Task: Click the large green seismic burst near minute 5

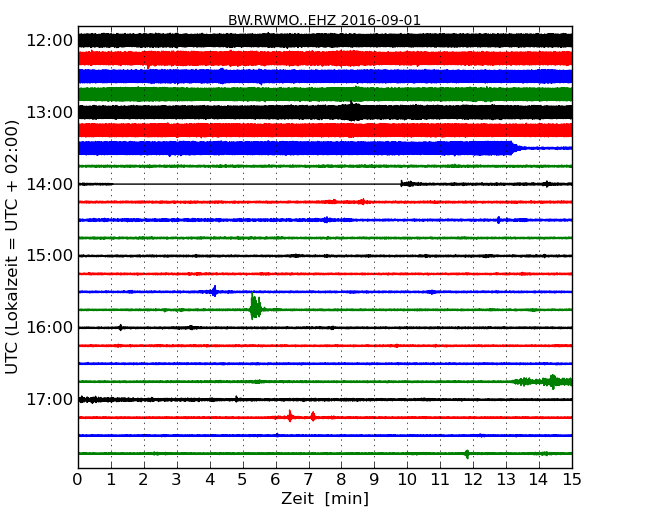Action: tap(255, 307)
